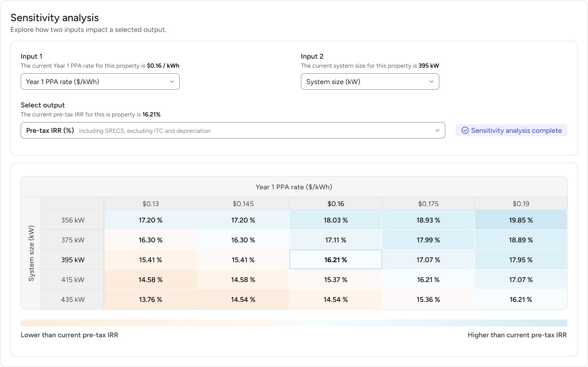This screenshot has width=588, height=367.
Task: Click the color gradient legend bar
Action: pyautogui.click(x=294, y=323)
